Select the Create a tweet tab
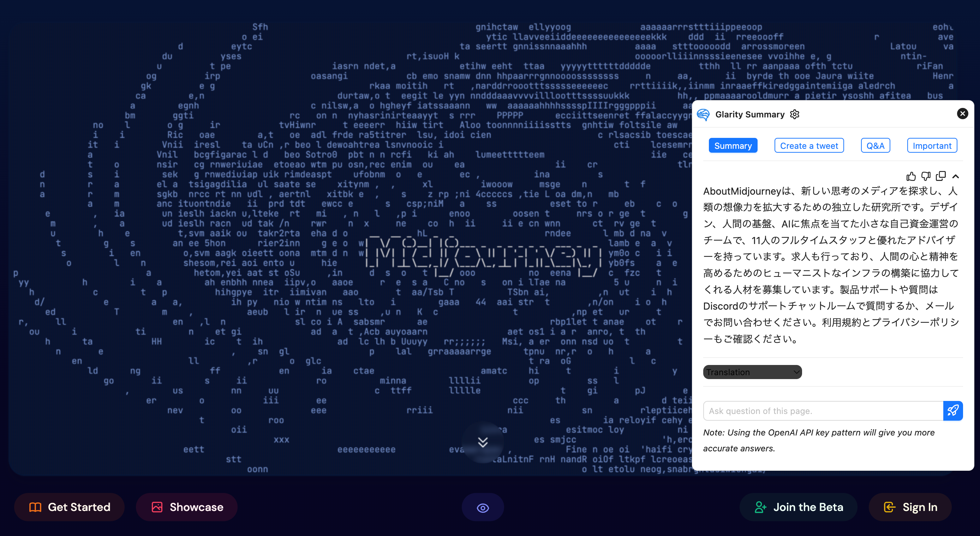Image resolution: width=980 pixels, height=536 pixels. (x=809, y=146)
